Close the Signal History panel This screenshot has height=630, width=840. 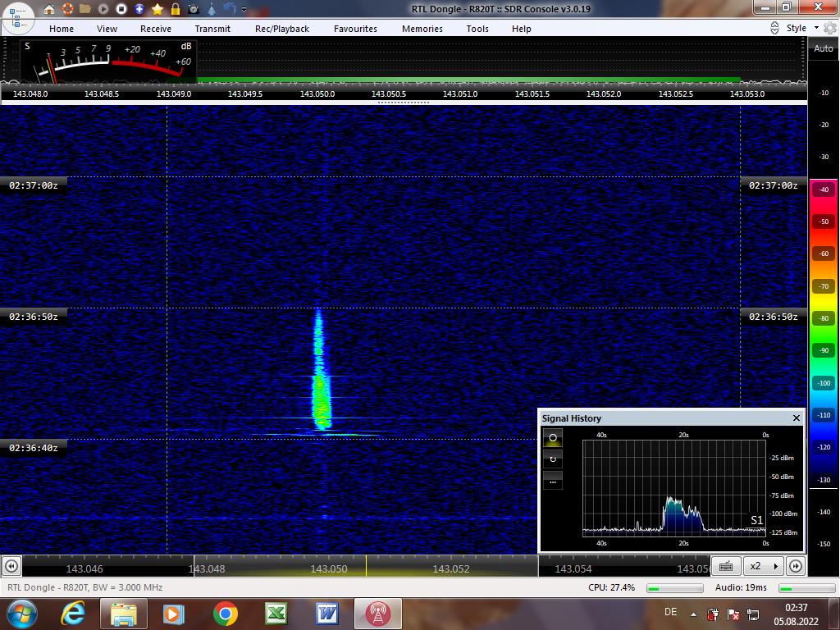point(796,418)
